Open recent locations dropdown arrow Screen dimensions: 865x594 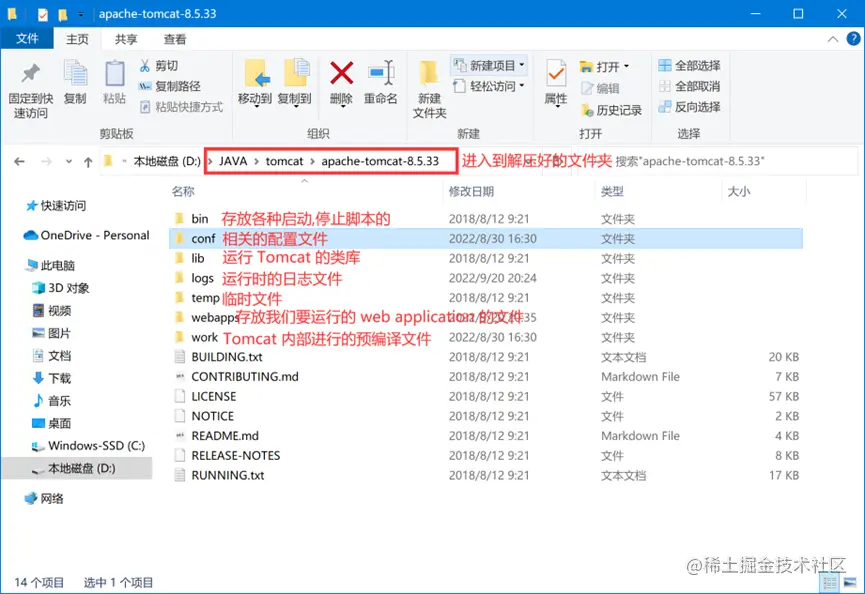68,162
